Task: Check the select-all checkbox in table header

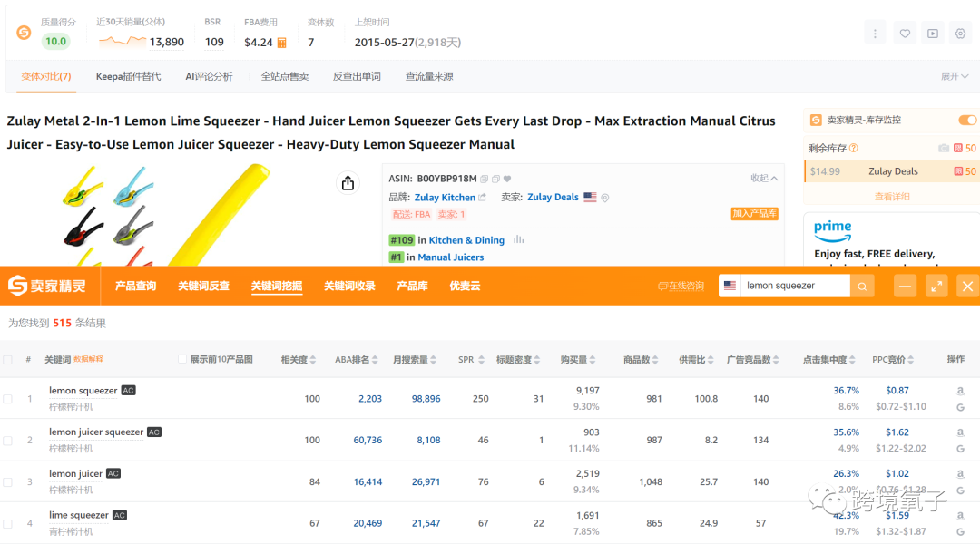Action: click(7, 360)
